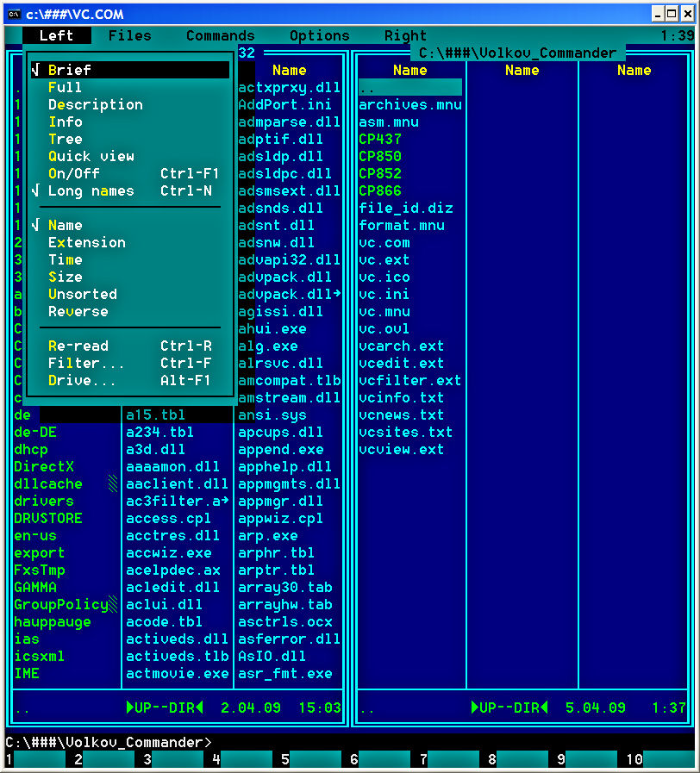The height and width of the screenshot is (773, 700).
Task: Select the IME folder
Action: point(27,674)
